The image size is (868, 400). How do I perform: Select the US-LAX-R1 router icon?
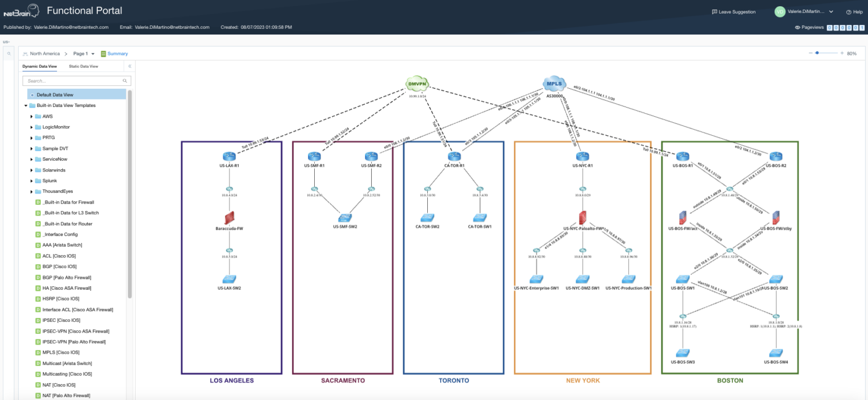(x=229, y=157)
